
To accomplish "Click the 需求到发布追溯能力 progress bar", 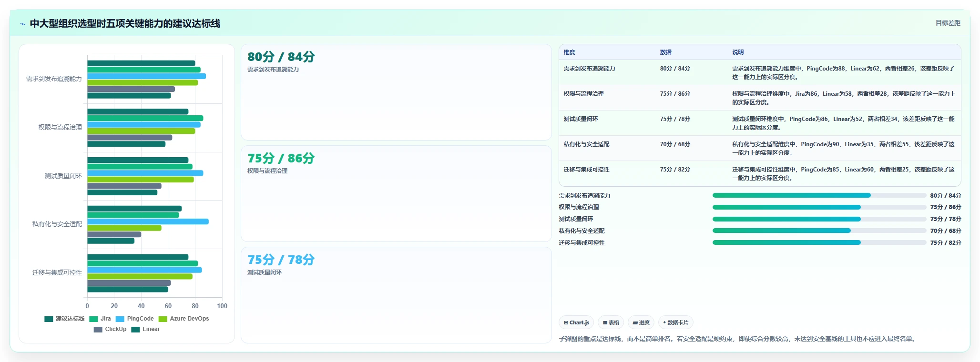I will tap(819, 195).
